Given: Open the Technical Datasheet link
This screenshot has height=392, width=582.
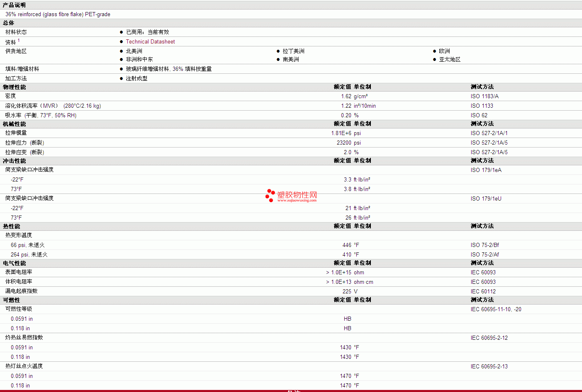Looking at the screenshot, I should tap(150, 42).
